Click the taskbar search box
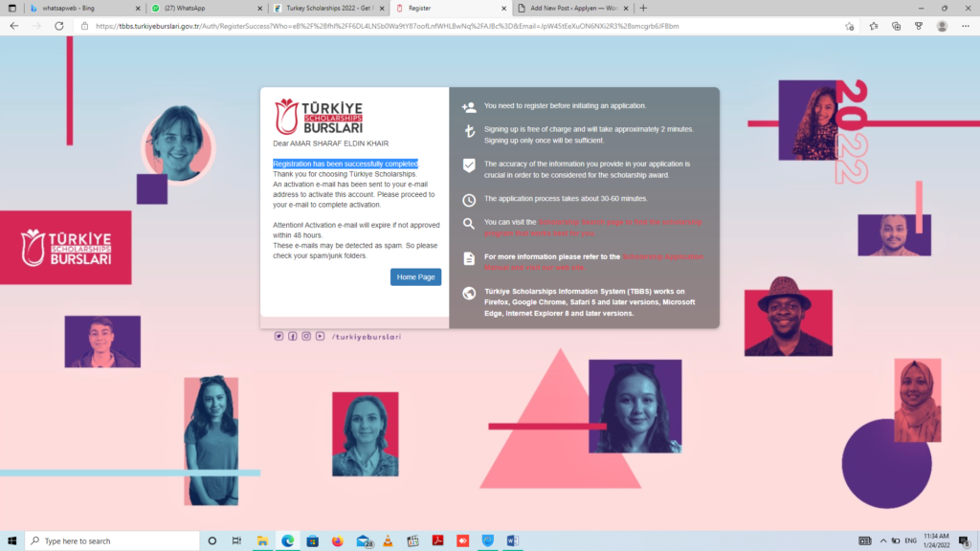Image resolution: width=980 pixels, height=551 pixels. (x=113, y=541)
